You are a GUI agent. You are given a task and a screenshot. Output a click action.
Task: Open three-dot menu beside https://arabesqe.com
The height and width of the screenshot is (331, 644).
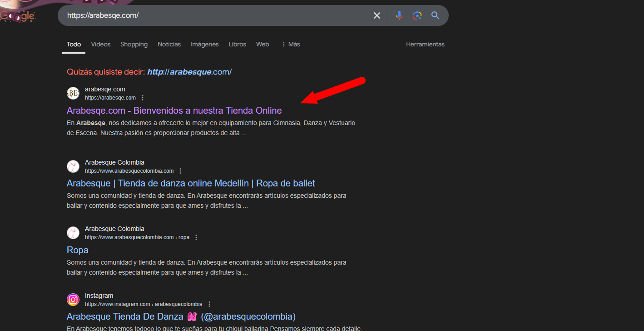(x=143, y=98)
